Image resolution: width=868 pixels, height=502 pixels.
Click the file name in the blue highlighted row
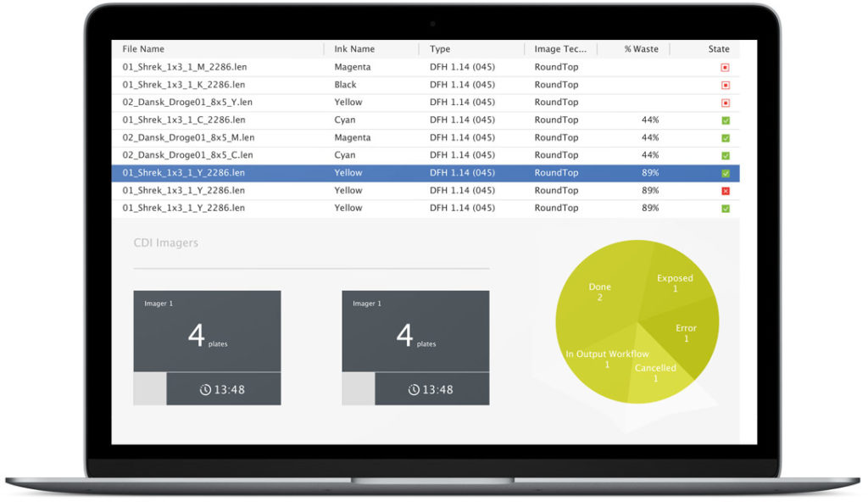tap(183, 173)
